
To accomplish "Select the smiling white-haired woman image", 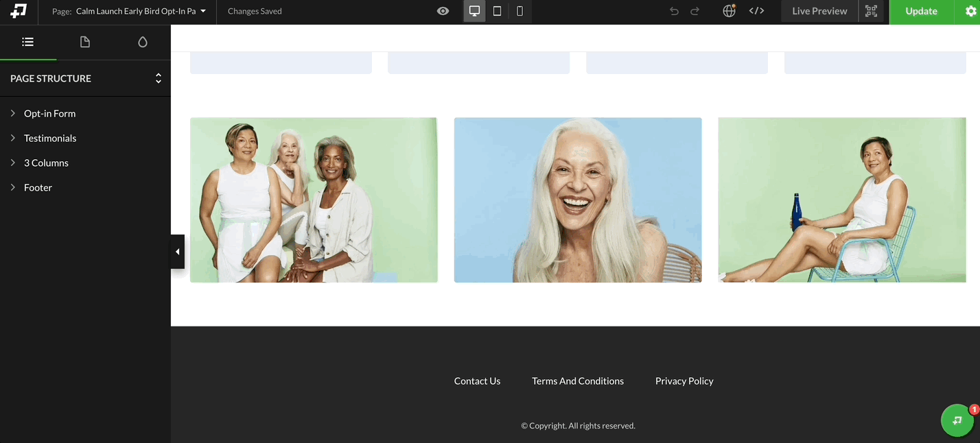I will (x=578, y=200).
